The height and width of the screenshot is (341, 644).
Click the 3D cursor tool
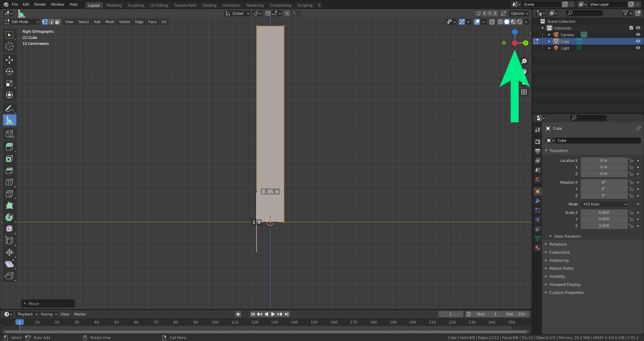(x=9, y=46)
